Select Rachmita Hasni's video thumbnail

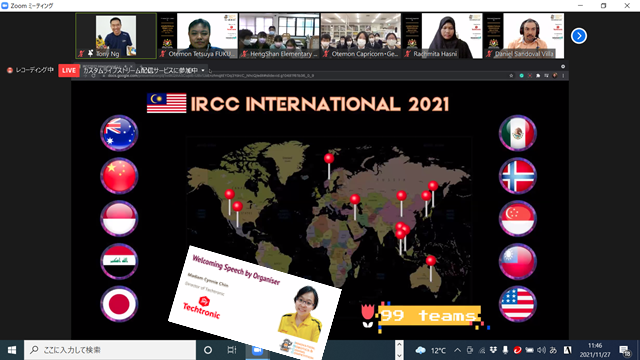point(442,36)
